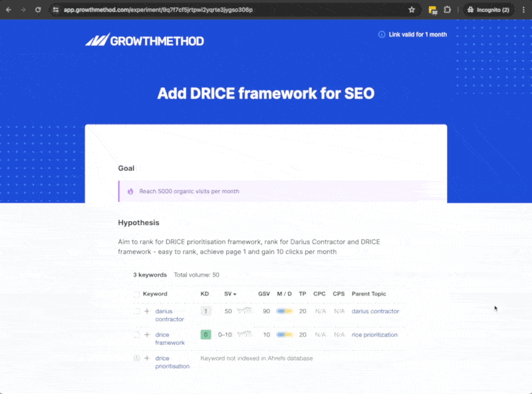
Task: Click plus icon next to drice prioritisation
Action: point(147,358)
